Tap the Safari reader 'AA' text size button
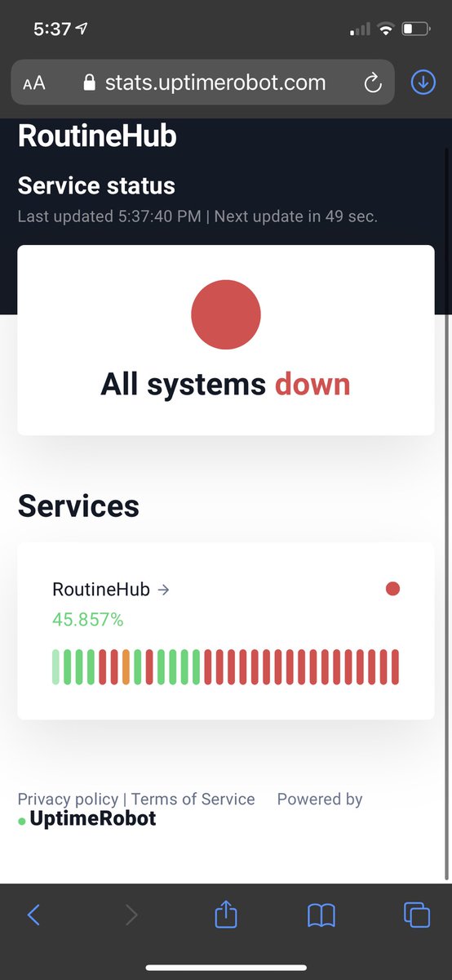The width and height of the screenshot is (452, 980). [x=34, y=82]
